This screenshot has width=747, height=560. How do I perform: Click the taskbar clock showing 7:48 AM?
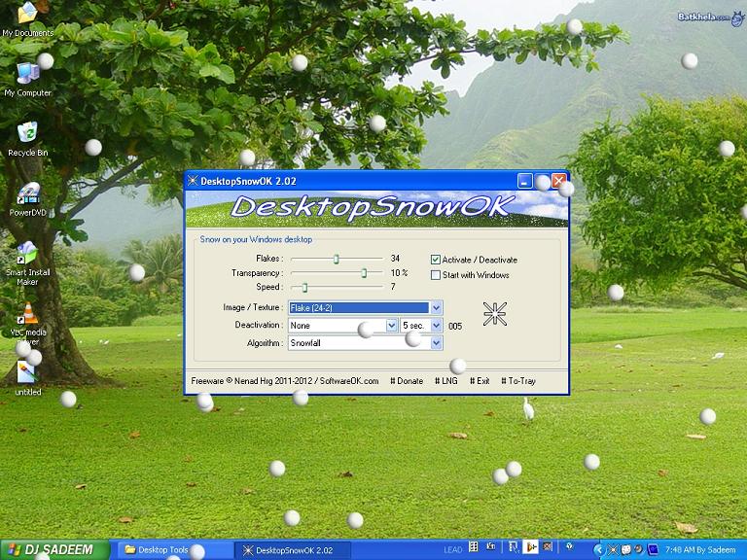point(700,550)
